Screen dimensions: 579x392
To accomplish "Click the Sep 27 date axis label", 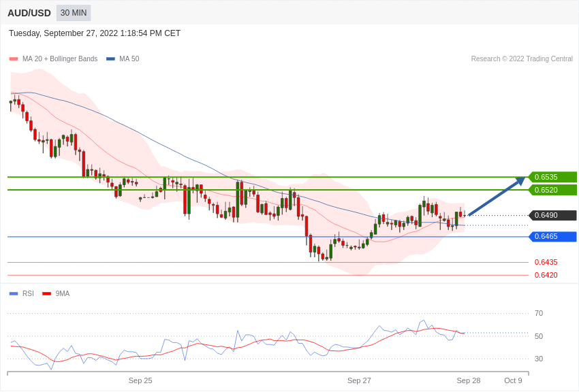I will (x=359, y=380).
